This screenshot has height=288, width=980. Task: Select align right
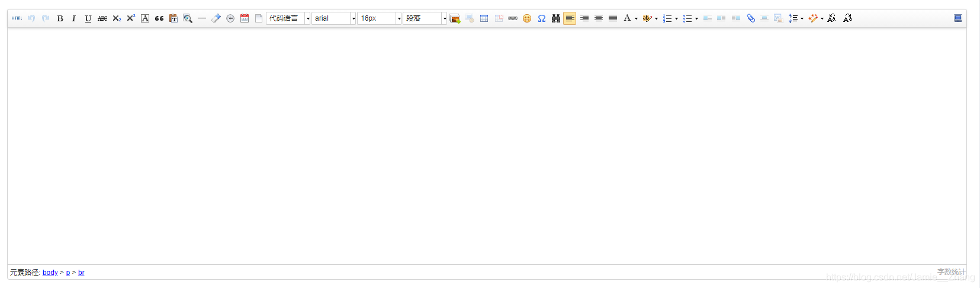(x=584, y=18)
